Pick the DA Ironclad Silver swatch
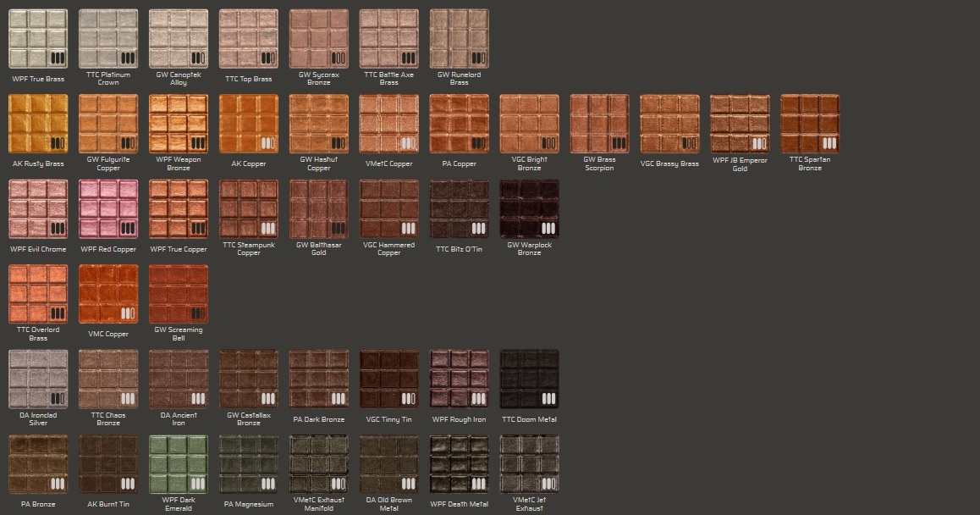 38,379
